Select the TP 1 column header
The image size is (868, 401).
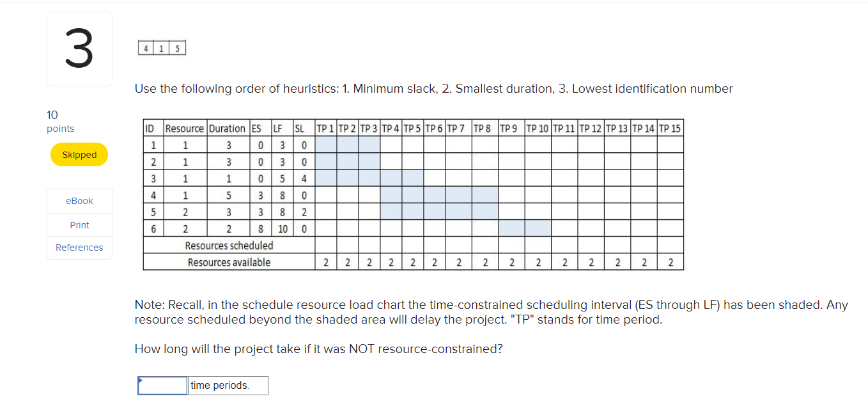coord(325,128)
